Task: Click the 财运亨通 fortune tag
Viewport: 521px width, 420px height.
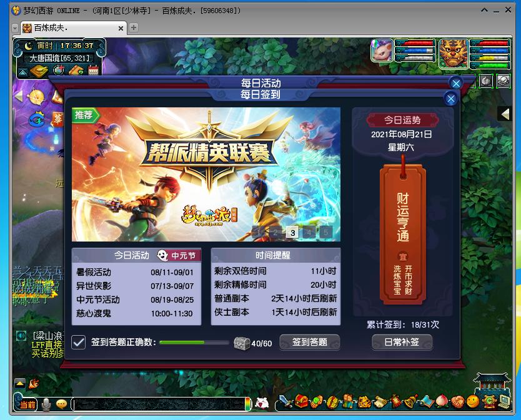Action: [403, 234]
